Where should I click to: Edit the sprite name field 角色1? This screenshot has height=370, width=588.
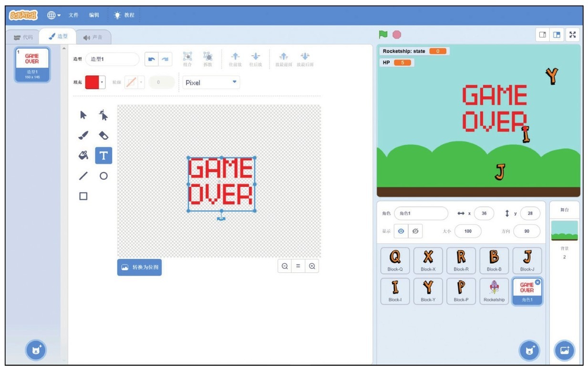(421, 214)
